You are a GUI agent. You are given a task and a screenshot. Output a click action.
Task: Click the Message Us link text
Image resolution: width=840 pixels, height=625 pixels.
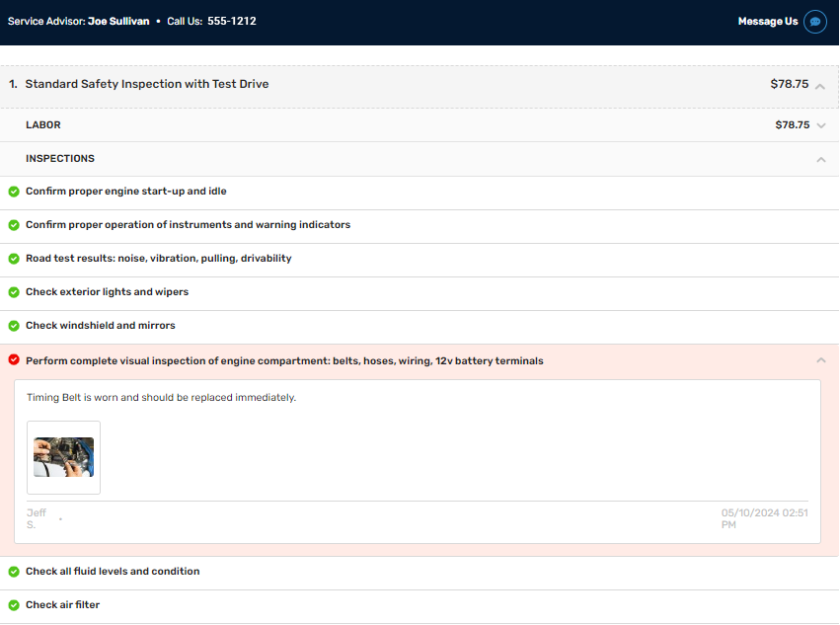767,22
